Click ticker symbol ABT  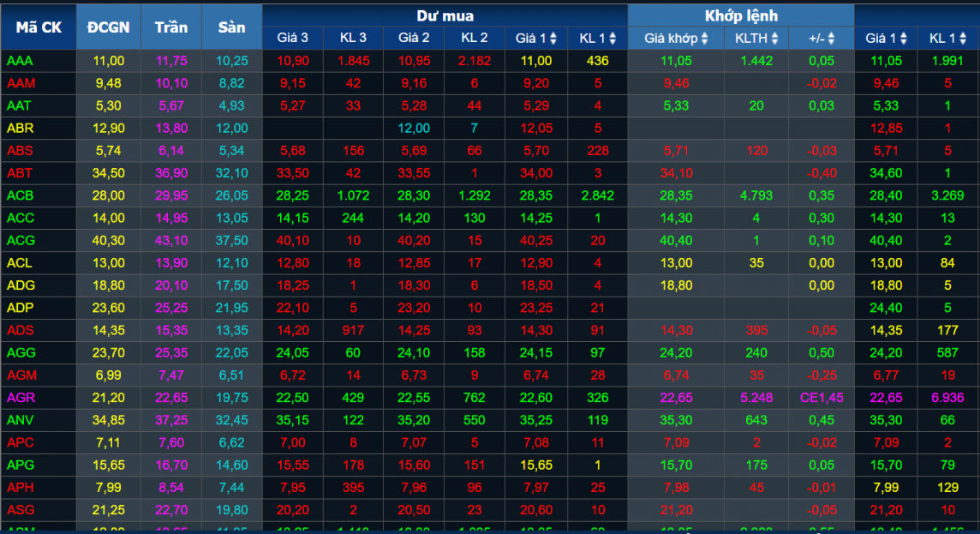click(x=20, y=173)
